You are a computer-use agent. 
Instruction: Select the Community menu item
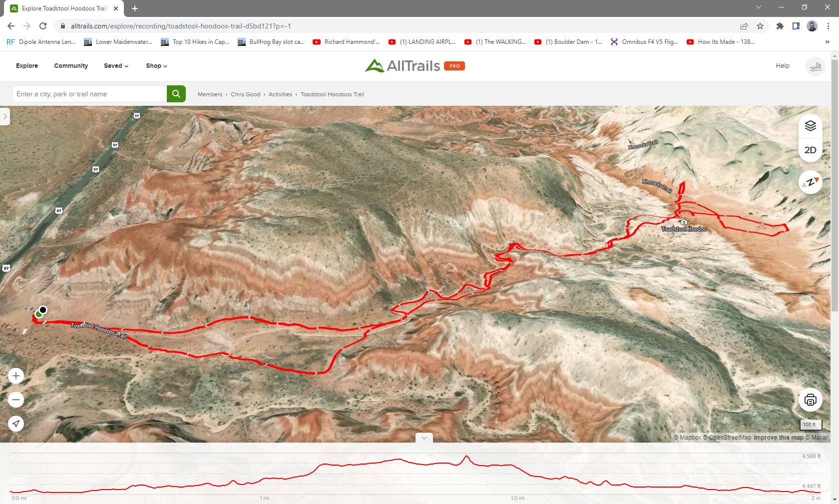(x=71, y=66)
